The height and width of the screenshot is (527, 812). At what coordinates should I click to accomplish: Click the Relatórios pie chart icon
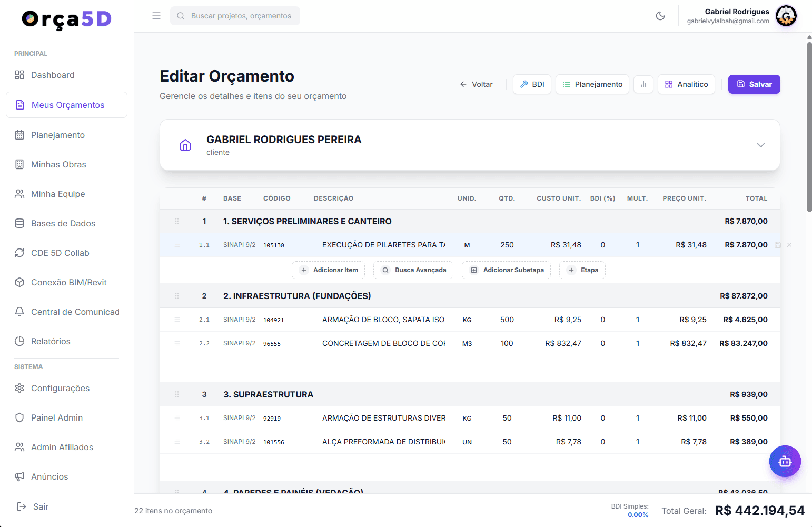point(19,341)
